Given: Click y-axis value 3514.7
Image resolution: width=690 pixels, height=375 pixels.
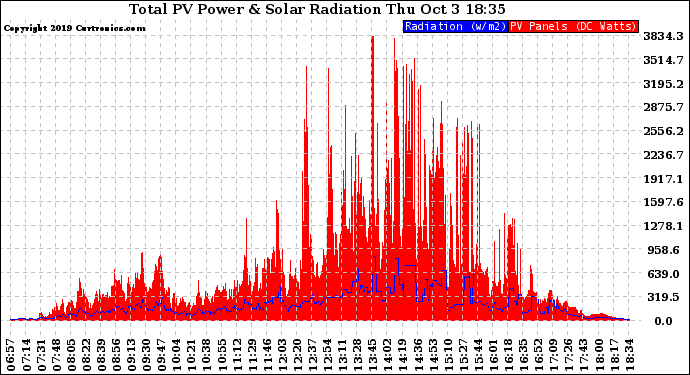Looking at the screenshot, I should [663, 60].
